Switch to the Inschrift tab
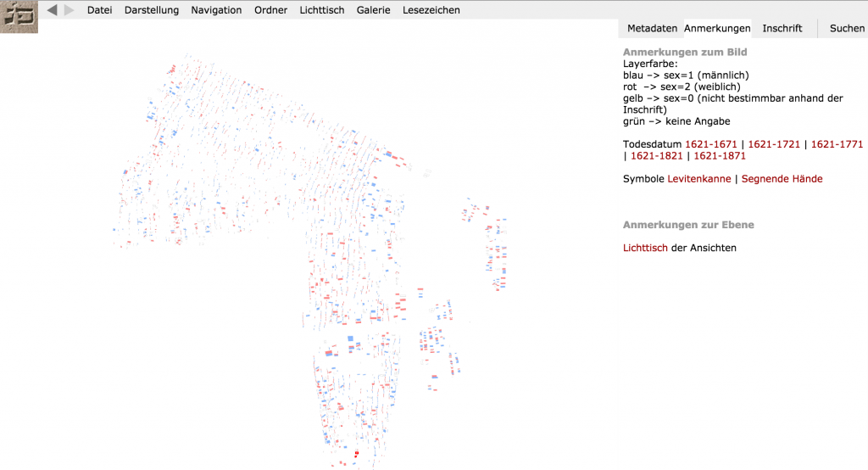Image resolution: width=868 pixels, height=470 pixels. click(x=782, y=28)
